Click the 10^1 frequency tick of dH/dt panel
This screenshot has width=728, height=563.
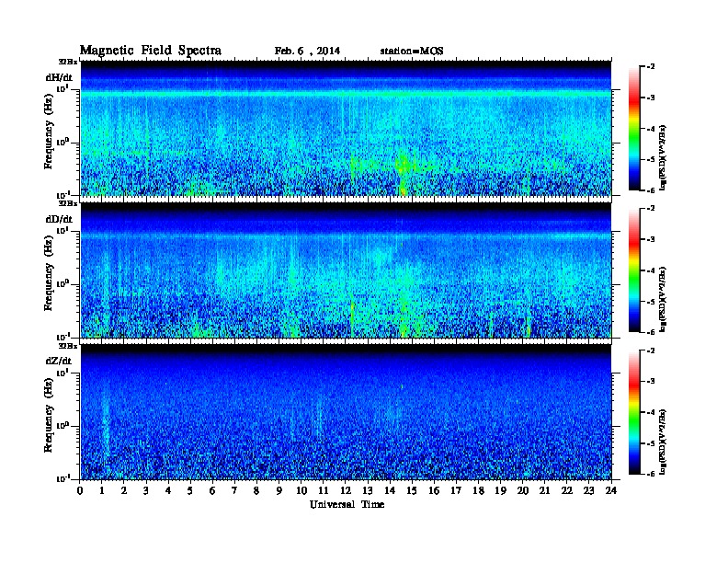pos(61,88)
